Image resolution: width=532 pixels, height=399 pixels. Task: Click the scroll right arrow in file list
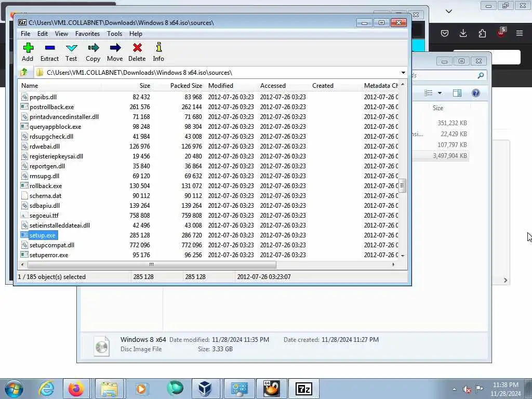click(x=393, y=264)
